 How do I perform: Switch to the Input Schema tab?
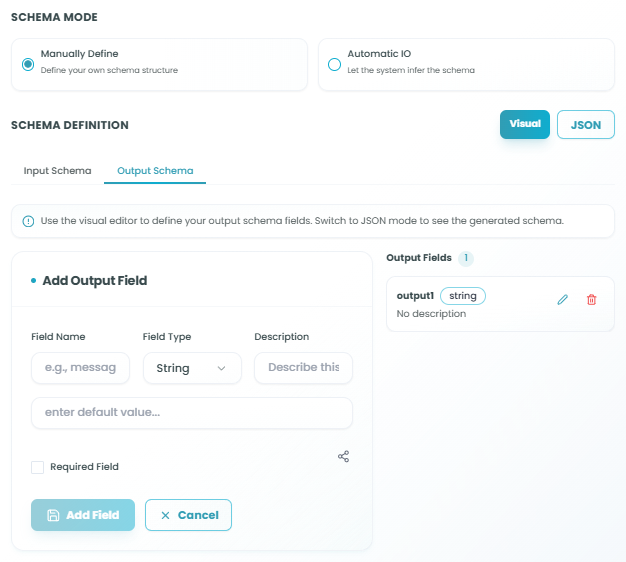57,171
